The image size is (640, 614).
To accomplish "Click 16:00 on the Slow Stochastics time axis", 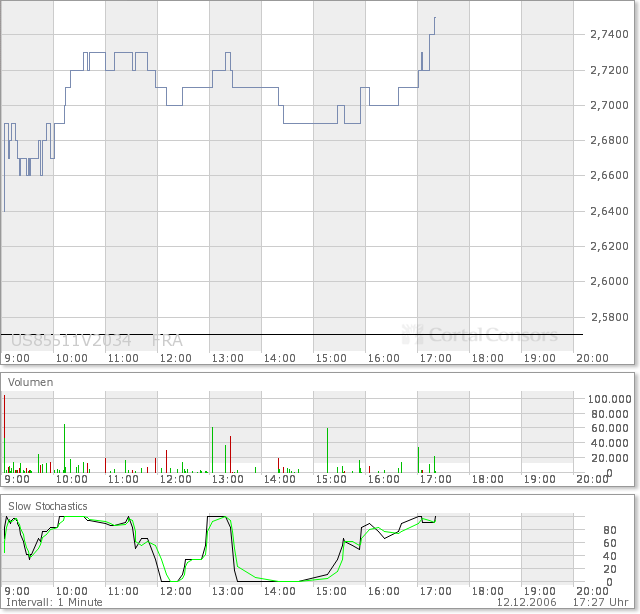I will tap(384, 592).
